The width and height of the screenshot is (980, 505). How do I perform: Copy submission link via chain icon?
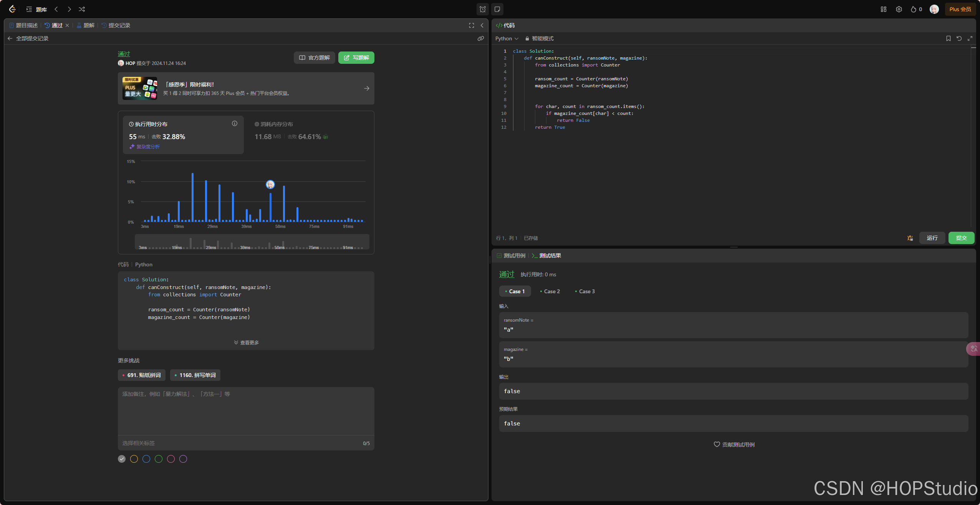[x=480, y=38]
